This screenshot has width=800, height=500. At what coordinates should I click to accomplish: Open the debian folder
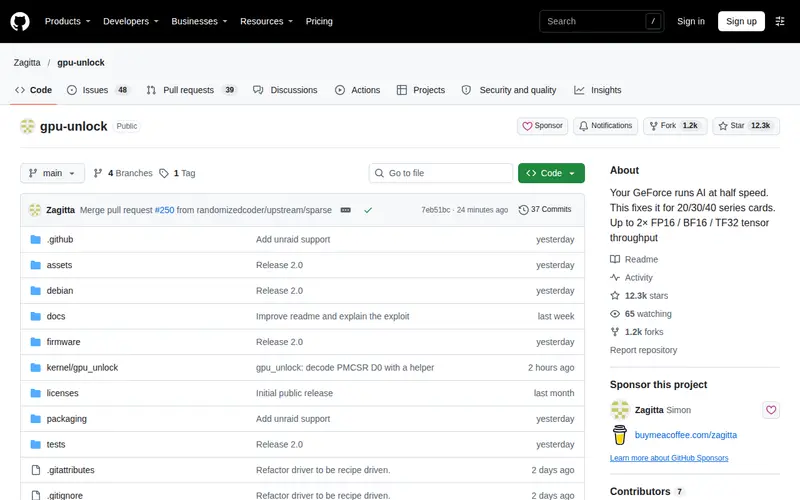(x=60, y=291)
